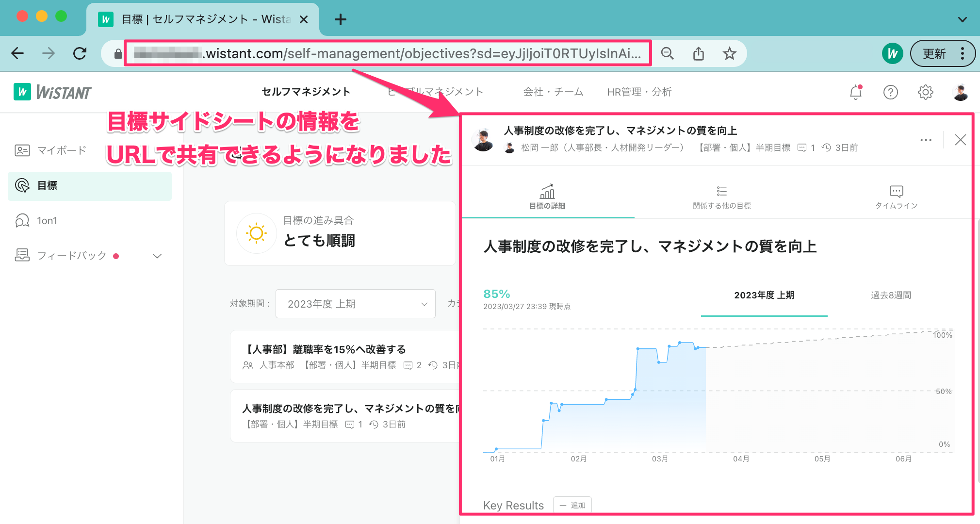
Task: Switch to 関係する他の目標 tab
Action: point(721,197)
